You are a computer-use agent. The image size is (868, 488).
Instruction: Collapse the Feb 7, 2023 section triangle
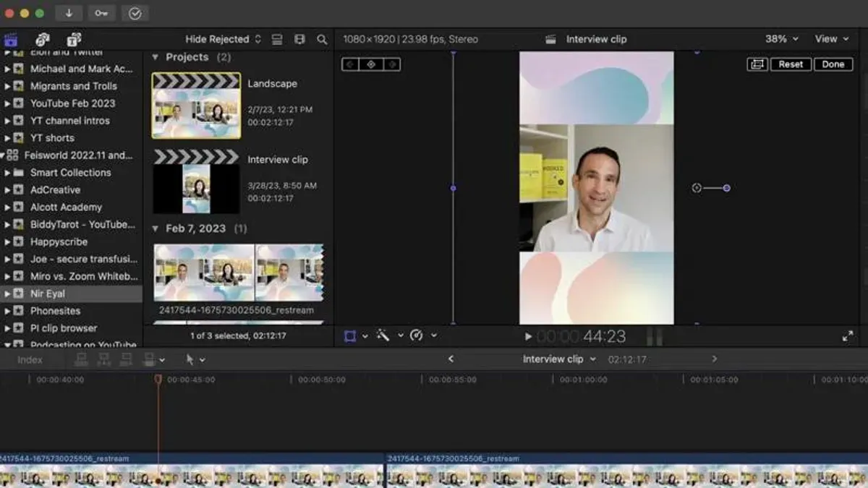(155, 228)
